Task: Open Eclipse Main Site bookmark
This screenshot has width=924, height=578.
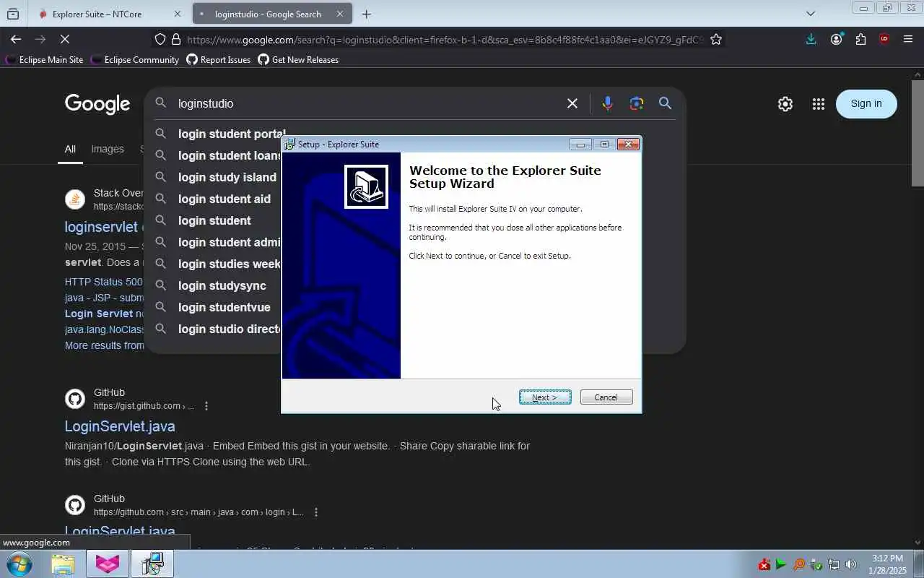Action: click(x=45, y=60)
